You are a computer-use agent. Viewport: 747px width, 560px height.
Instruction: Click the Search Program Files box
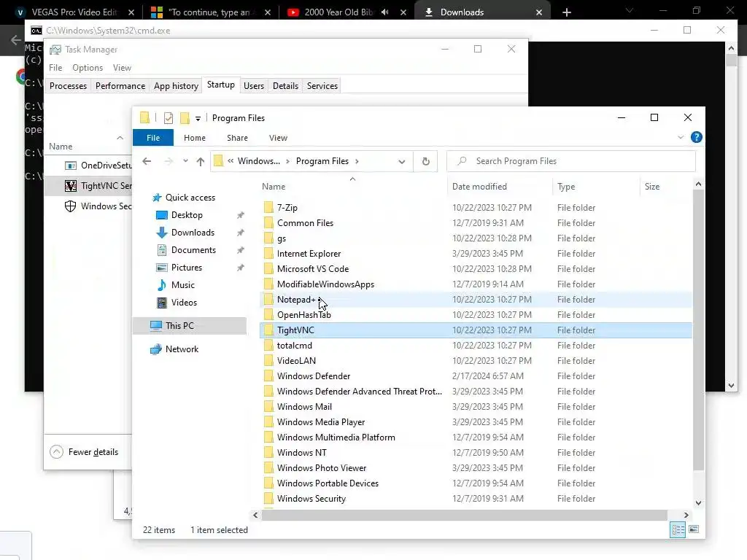point(570,161)
